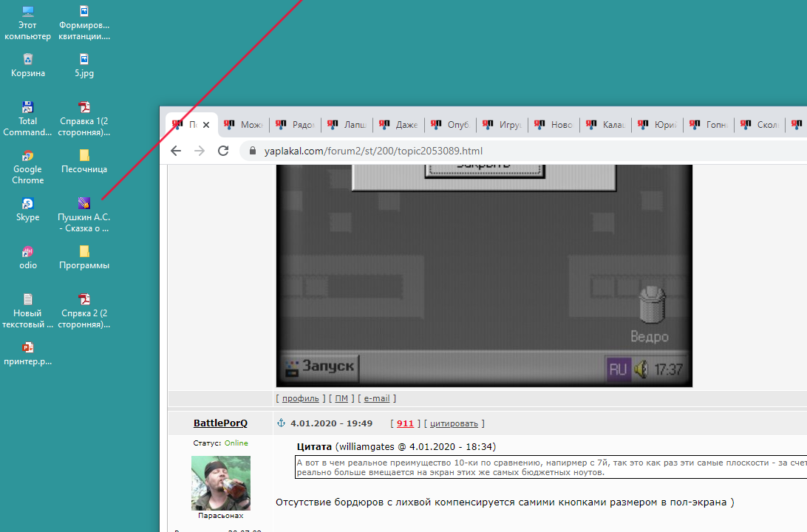Launch Total Commander from desktop

click(28, 119)
